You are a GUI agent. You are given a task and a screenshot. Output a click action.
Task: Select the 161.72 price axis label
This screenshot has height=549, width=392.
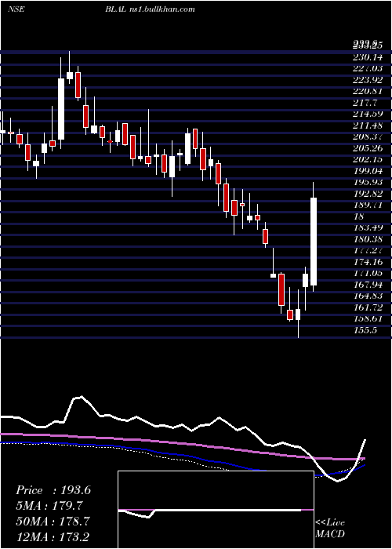pos(368,307)
